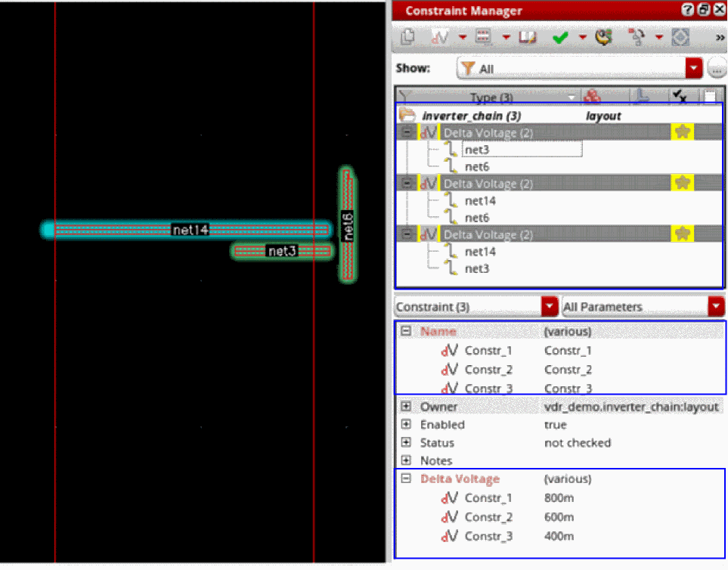Click the dV constraint generator icon
Viewport: 728px width, 570px height.
tap(440, 37)
